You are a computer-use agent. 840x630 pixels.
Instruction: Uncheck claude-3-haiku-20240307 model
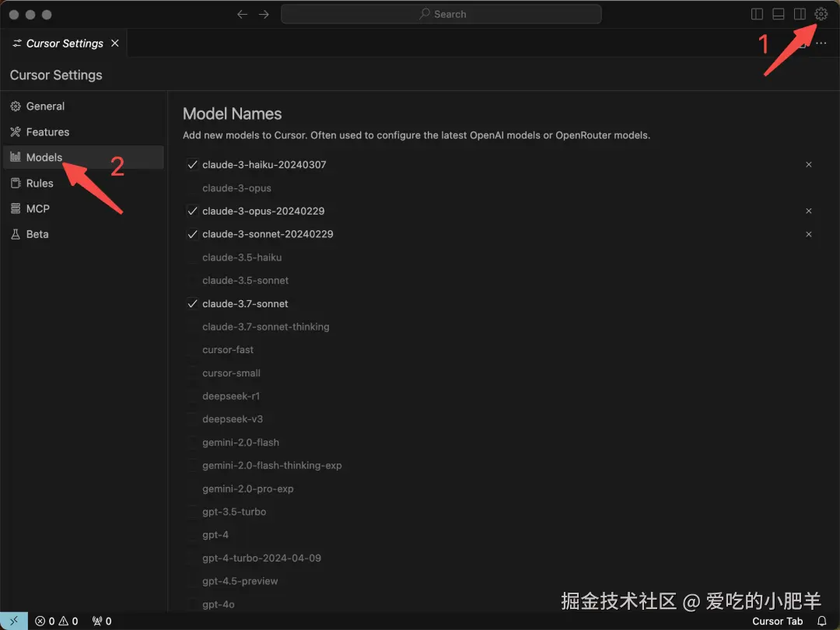(192, 164)
